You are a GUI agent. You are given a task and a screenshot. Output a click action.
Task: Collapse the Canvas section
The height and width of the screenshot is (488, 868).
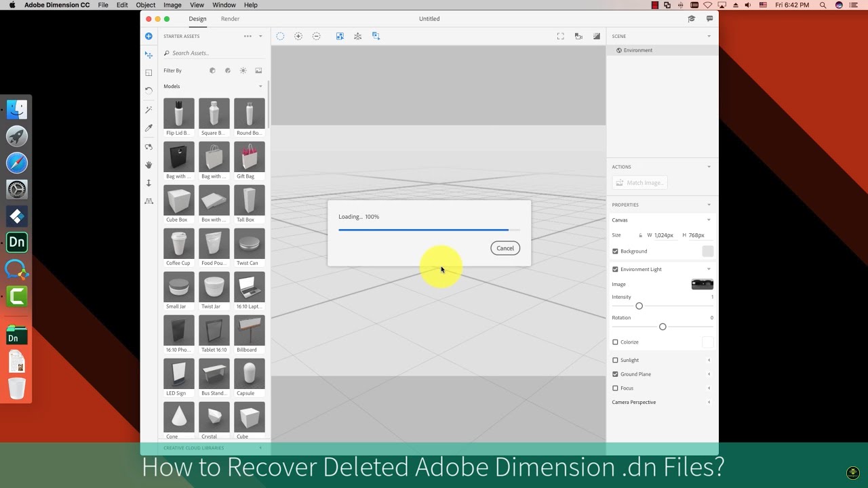pos(709,220)
